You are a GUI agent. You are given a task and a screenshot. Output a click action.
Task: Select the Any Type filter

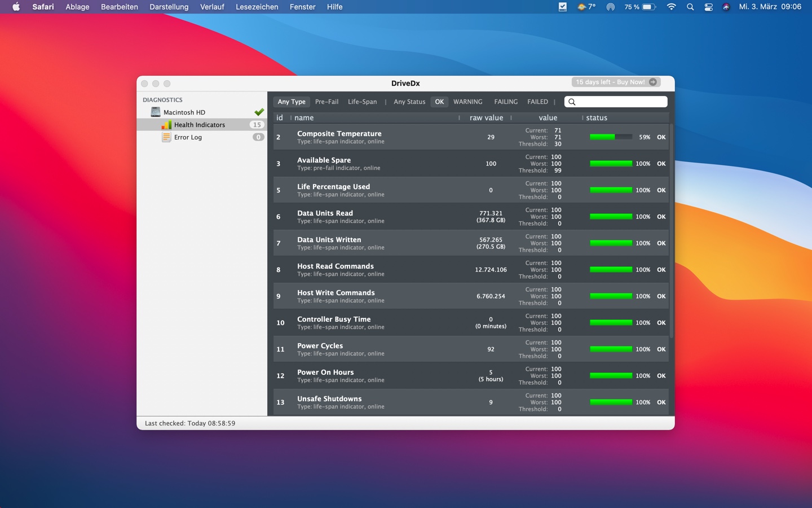pos(292,102)
